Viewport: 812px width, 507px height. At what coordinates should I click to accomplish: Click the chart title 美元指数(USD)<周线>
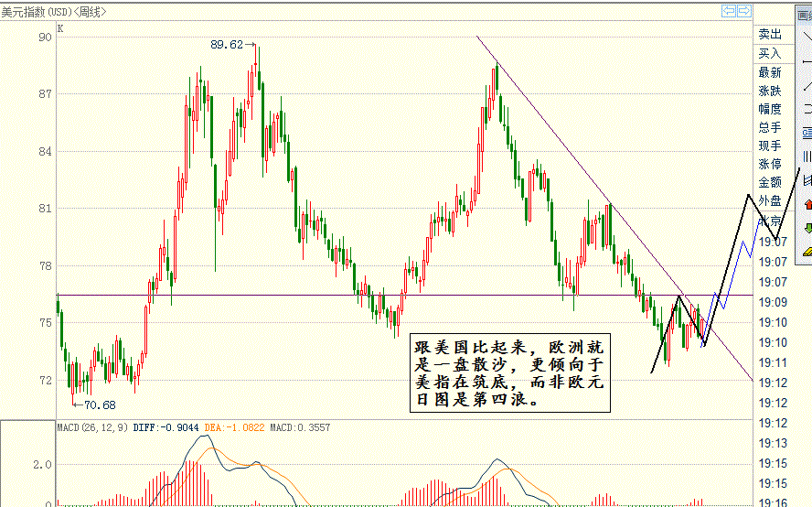pos(53,11)
